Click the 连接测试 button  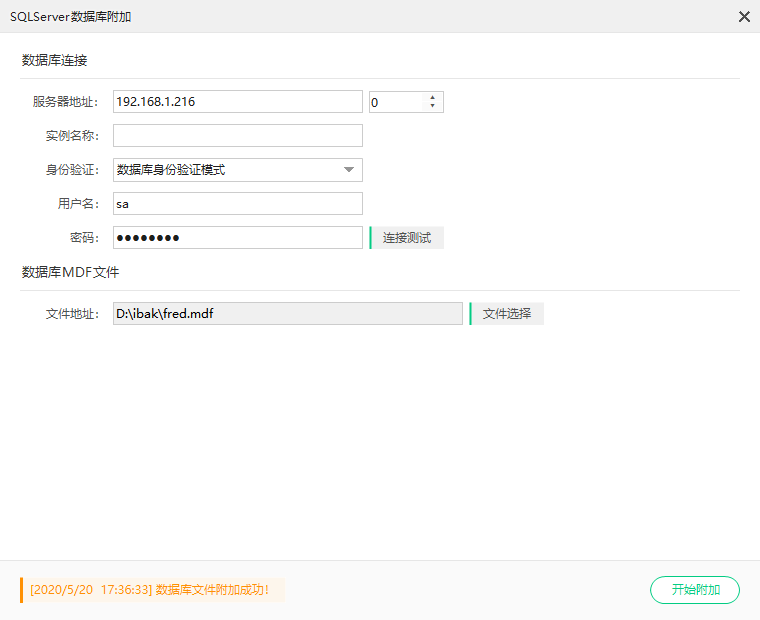pos(407,238)
